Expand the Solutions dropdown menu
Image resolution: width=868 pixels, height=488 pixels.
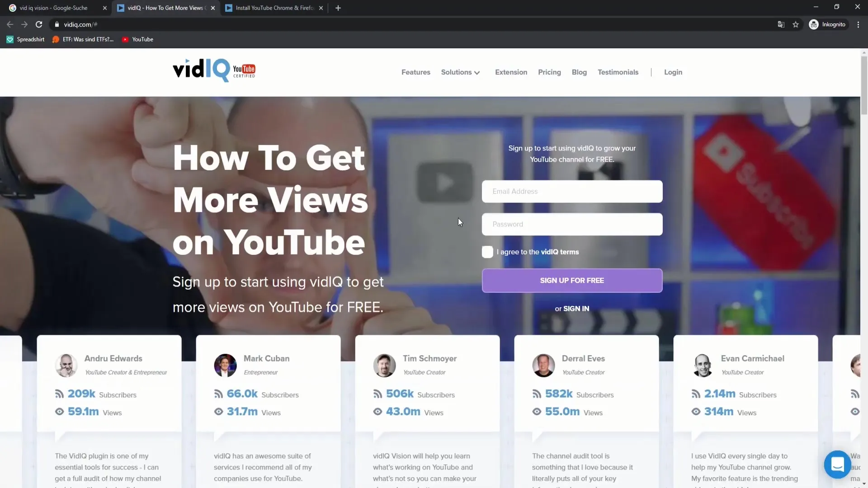coord(460,72)
